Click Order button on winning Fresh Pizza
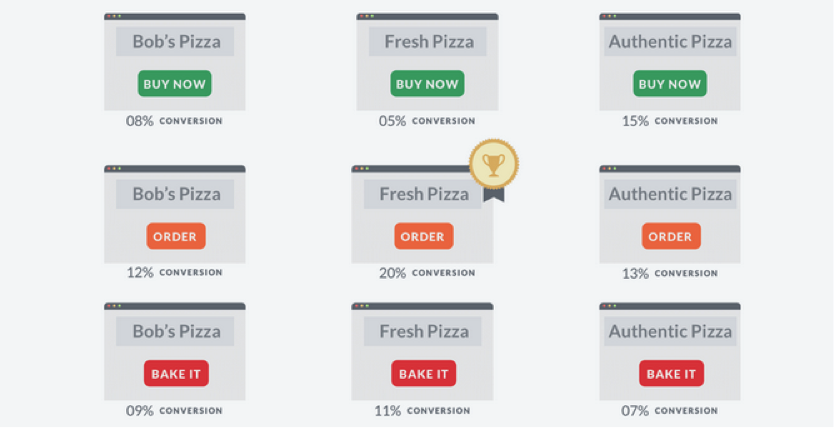The height and width of the screenshot is (428, 834). [x=423, y=237]
